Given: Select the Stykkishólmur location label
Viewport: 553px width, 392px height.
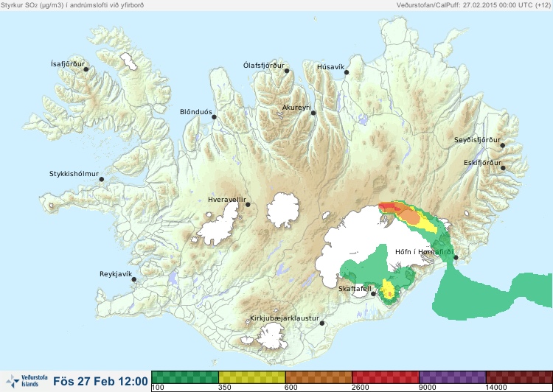Looking at the screenshot, I should click(74, 174).
